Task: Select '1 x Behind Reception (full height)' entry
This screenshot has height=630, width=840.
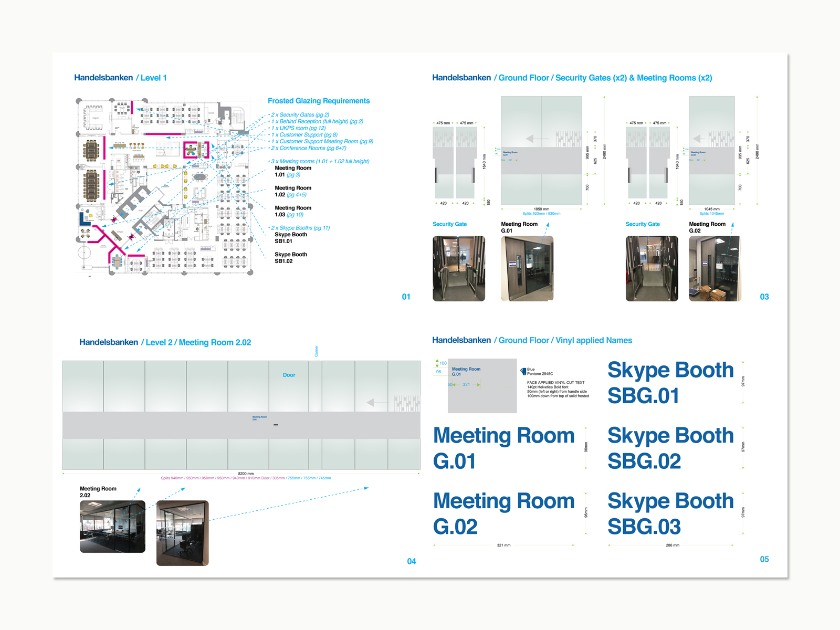Action: (x=317, y=121)
